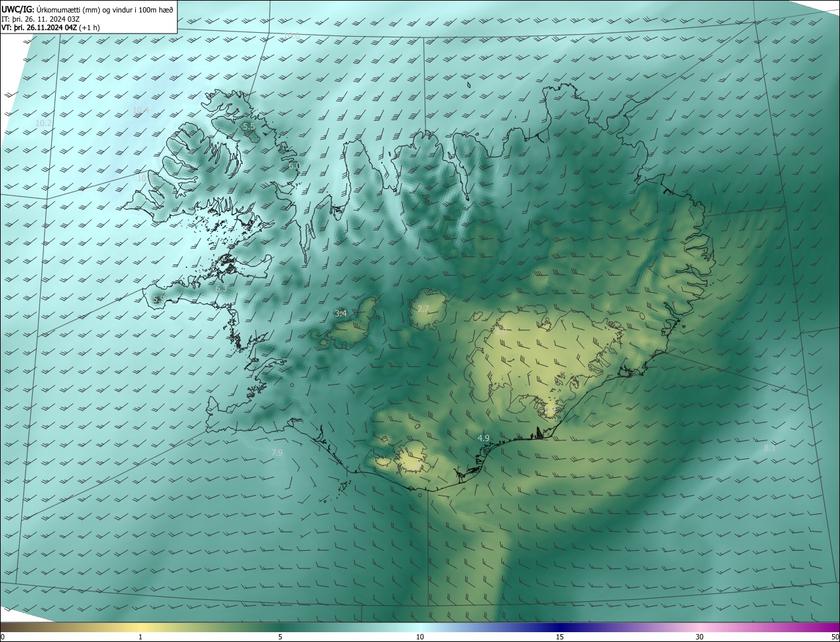Click the 6.0 value label on map

tap(294, 166)
